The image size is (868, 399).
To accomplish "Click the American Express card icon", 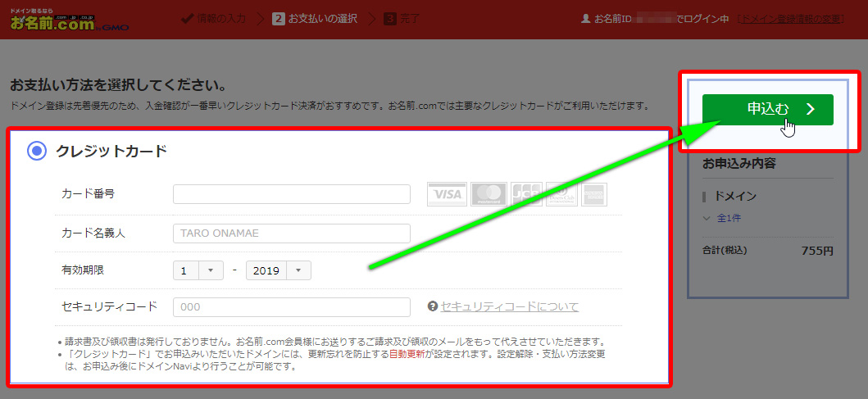I will pyautogui.click(x=594, y=194).
